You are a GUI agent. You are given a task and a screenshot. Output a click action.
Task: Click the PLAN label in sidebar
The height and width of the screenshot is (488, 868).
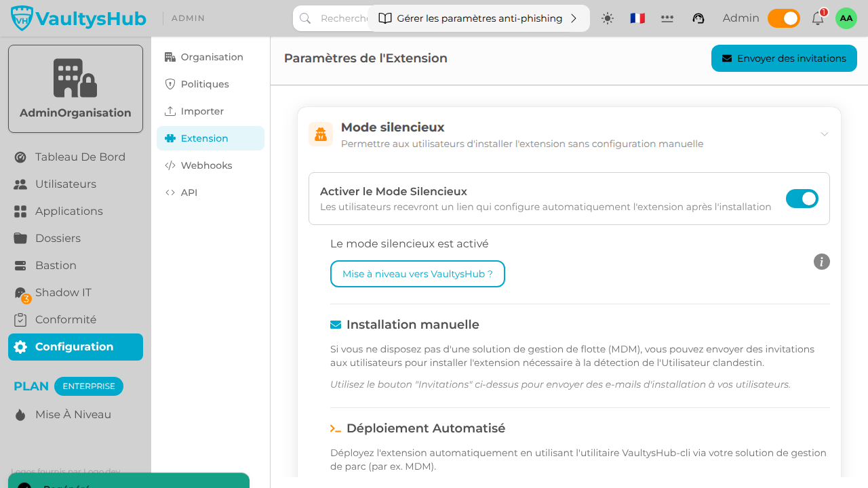[31, 386]
